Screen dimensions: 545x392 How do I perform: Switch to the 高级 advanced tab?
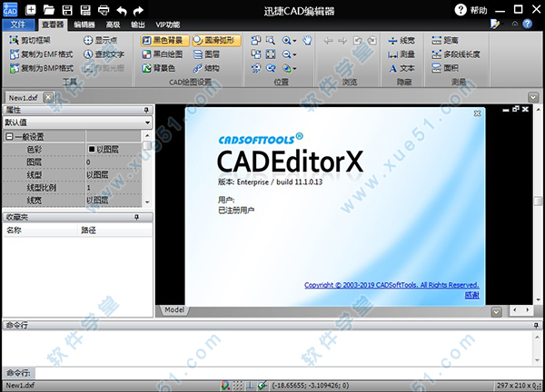(x=113, y=24)
